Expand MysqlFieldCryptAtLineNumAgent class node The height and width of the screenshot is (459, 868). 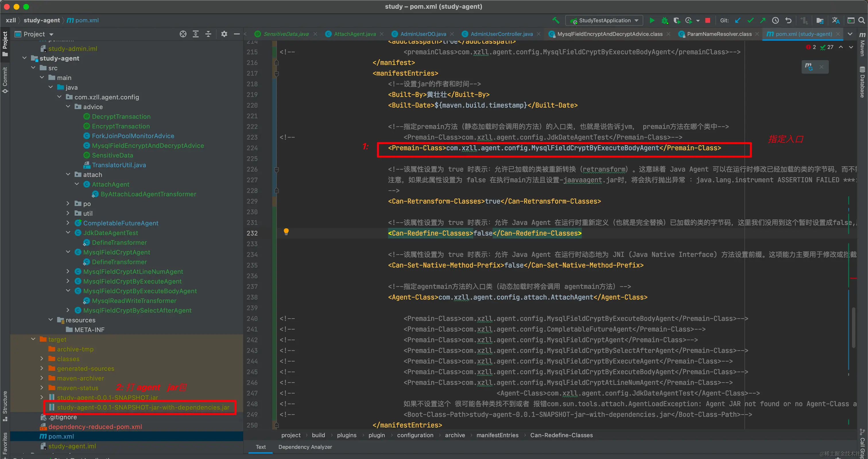(68, 271)
